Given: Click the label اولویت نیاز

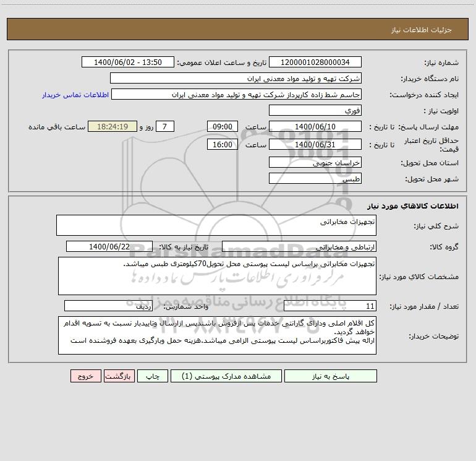Looking at the screenshot, I should 441,111.
